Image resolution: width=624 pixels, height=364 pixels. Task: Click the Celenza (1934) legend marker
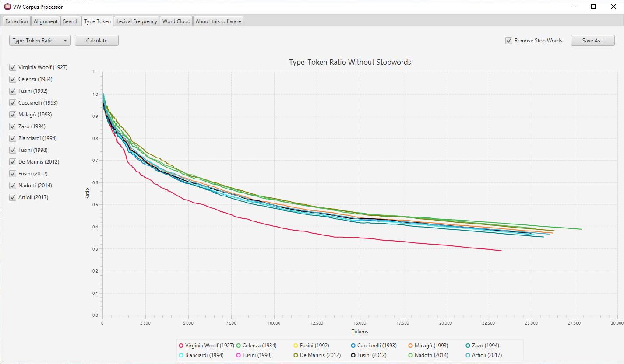click(x=239, y=346)
